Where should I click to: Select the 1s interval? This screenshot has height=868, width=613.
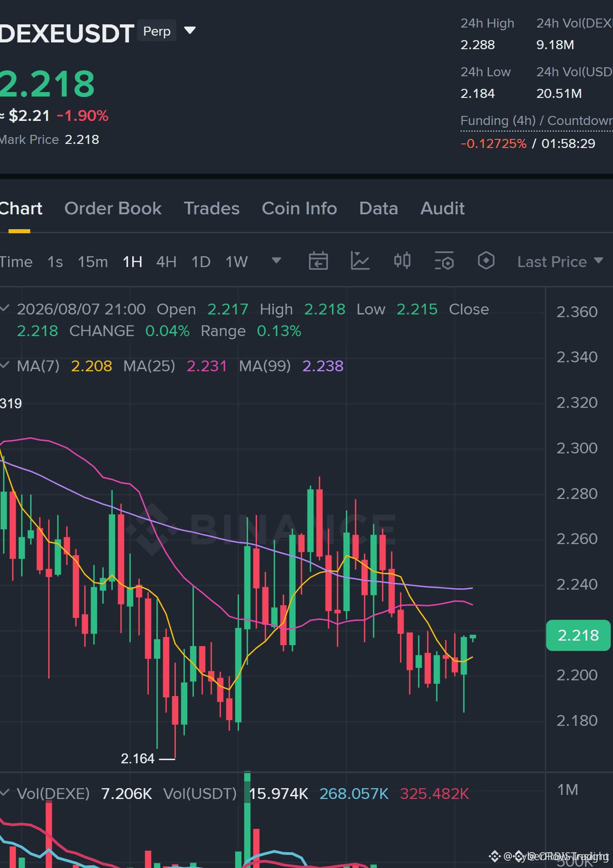[x=55, y=262]
